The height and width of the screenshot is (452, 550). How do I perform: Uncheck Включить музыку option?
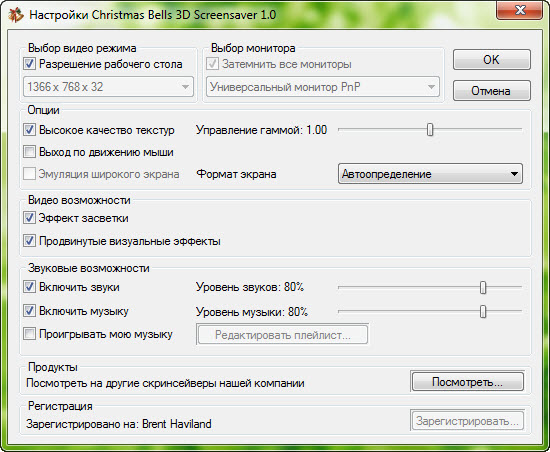[x=29, y=311]
